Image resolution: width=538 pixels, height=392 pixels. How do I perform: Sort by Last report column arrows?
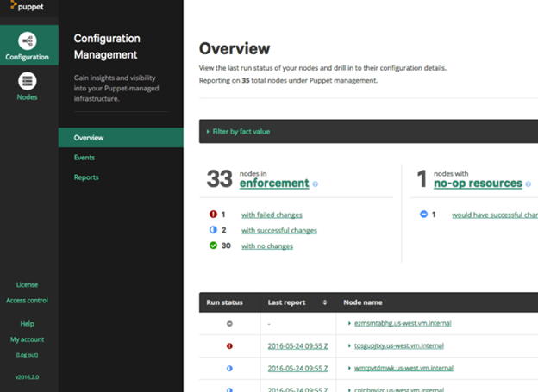click(324, 302)
